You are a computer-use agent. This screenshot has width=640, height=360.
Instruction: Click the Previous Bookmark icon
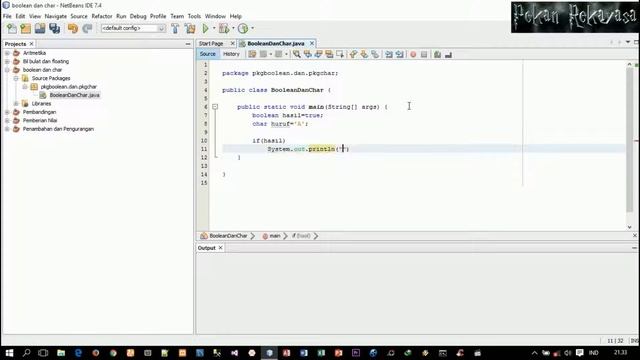click(x=353, y=54)
